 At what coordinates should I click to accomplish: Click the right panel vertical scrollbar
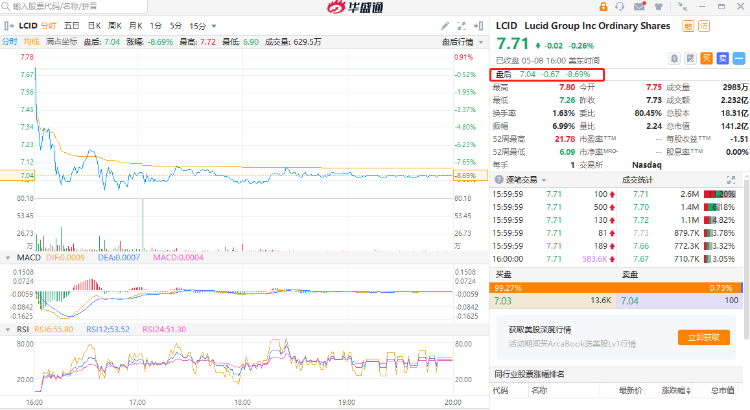point(747,258)
